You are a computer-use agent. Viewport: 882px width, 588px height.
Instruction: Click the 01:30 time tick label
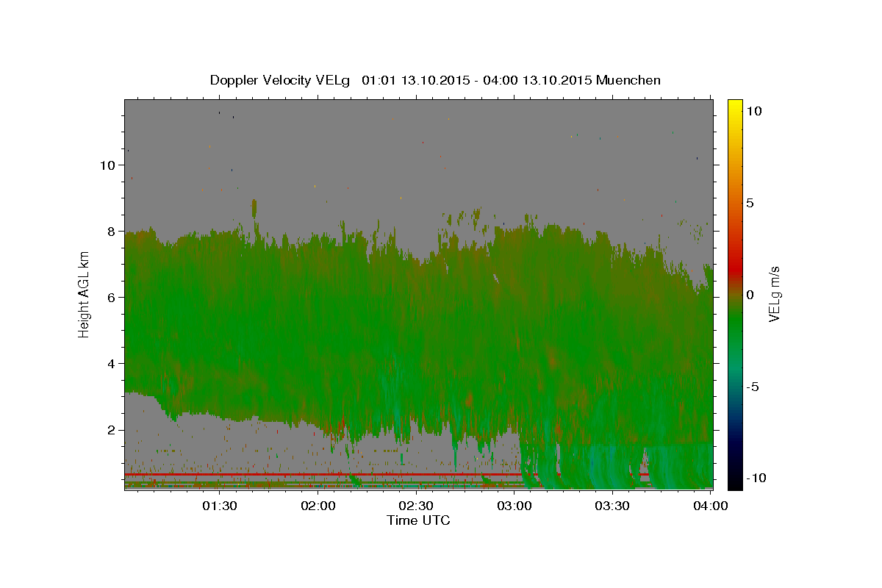pyautogui.click(x=219, y=506)
